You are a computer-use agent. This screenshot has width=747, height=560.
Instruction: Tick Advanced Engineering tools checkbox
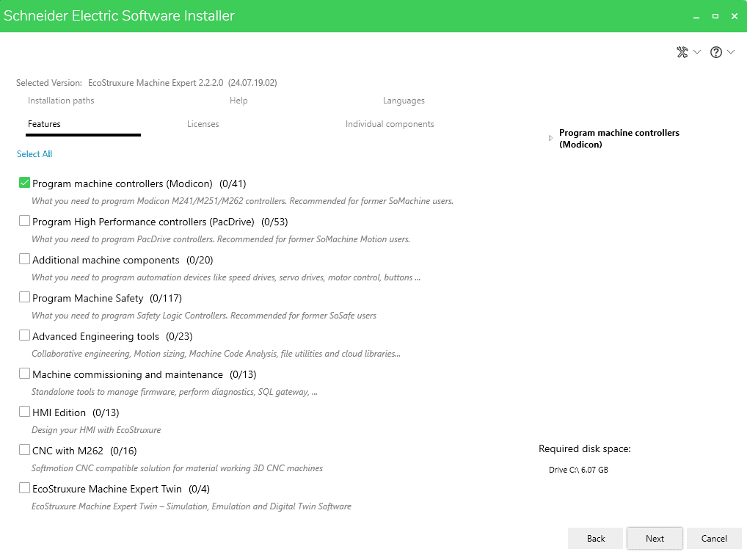point(24,335)
